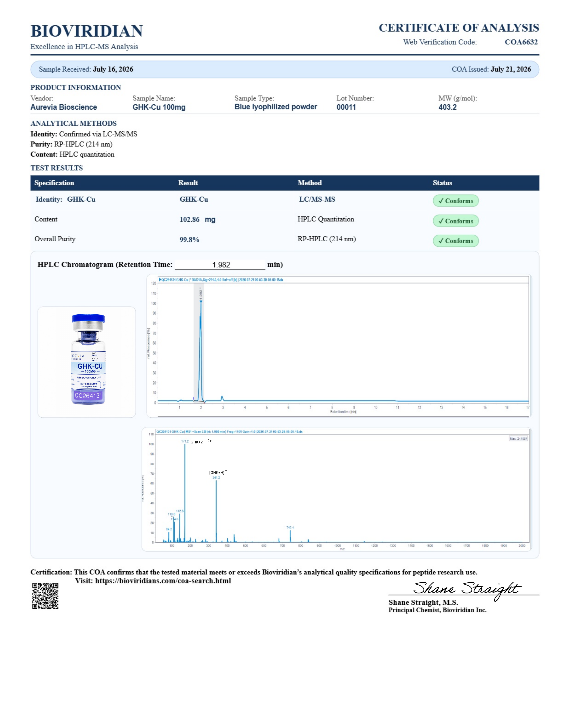The width and height of the screenshot is (563, 728).
Task: Select the Principal Chemist, Bioviridian Inc. line
Action: pos(437,610)
